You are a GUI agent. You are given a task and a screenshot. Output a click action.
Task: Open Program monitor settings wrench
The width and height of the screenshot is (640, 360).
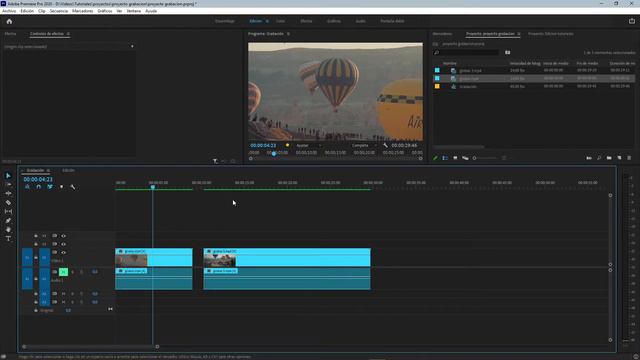(x=385, y=145)
